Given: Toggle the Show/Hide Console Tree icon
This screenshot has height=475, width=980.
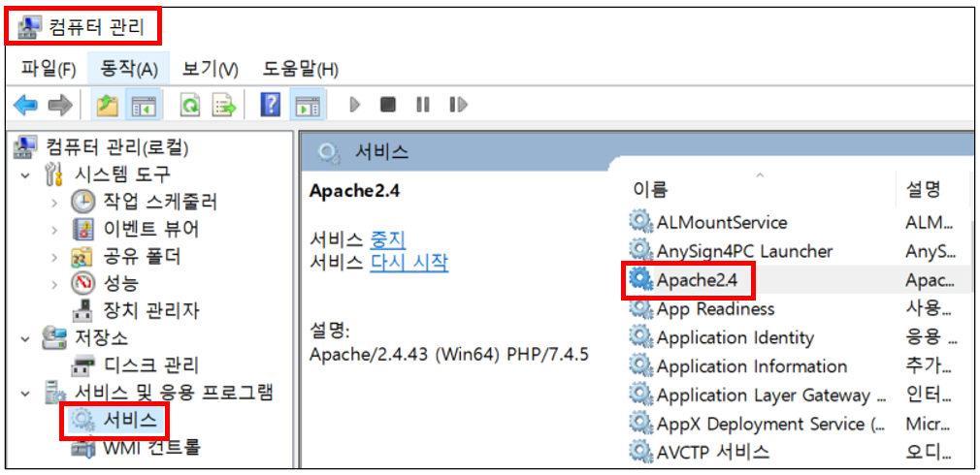Looking at the screenshot, I should click(142, 105).
